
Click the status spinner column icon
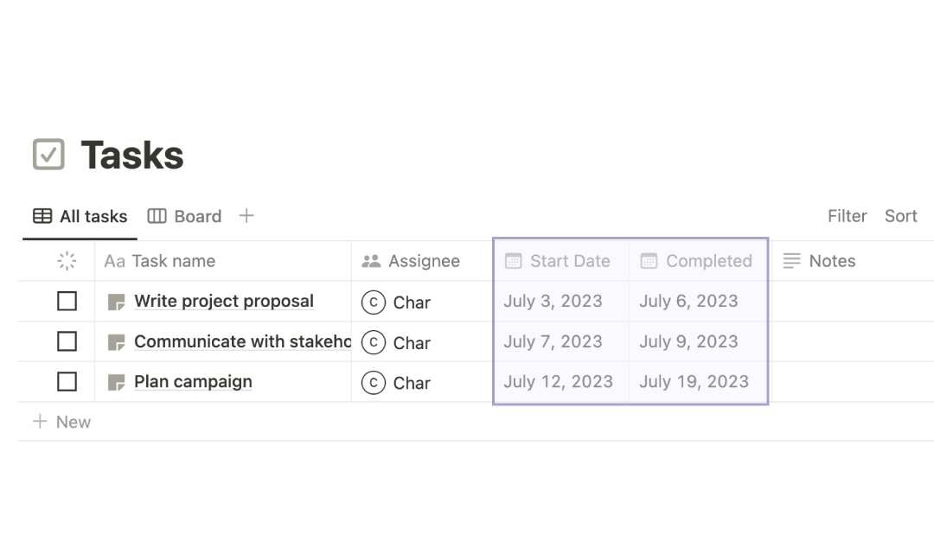point(67,261)
